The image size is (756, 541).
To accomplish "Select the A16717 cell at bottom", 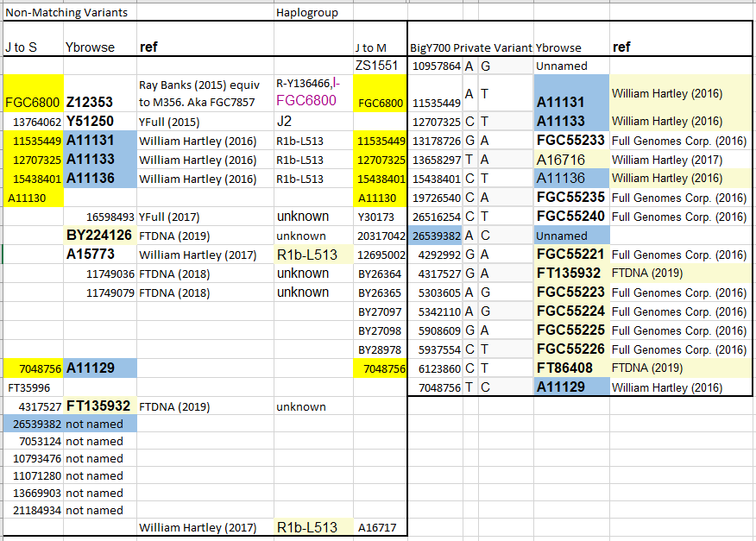I will (x=380, y=527).
